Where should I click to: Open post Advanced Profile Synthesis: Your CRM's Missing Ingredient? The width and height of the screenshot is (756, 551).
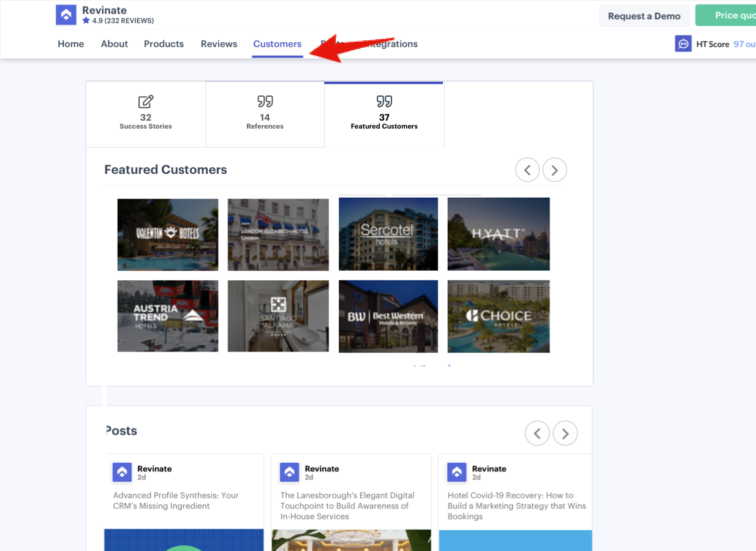coord(176,501)
